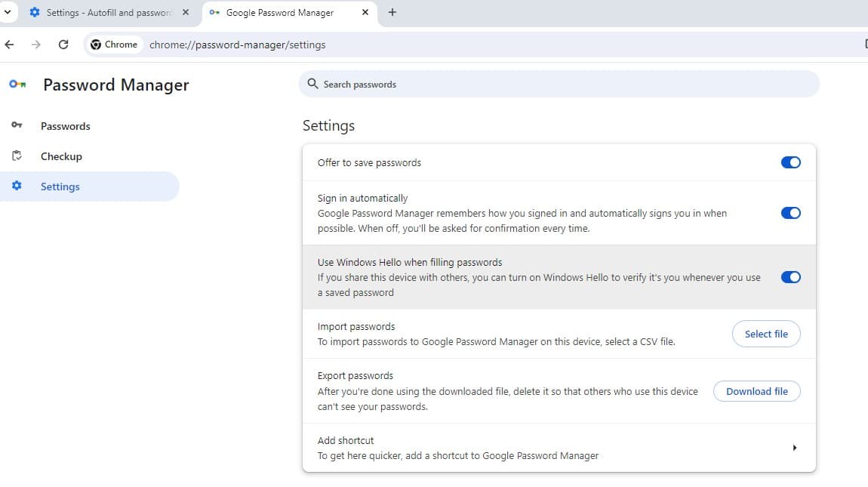Image resolution: width=868 pixels, height=487 pixels.
Task: Turn off Use Windows Hello when filling passwords
Action: point(790,277)
